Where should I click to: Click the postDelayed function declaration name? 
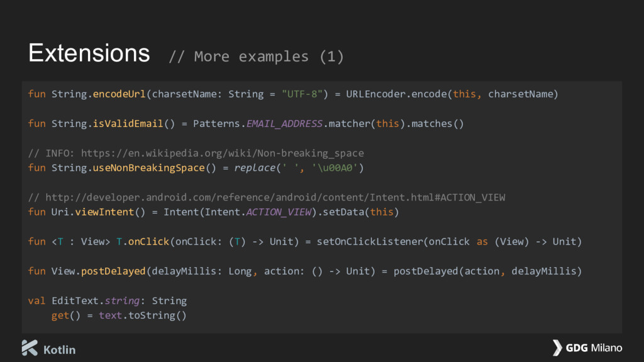coord(113,271)
